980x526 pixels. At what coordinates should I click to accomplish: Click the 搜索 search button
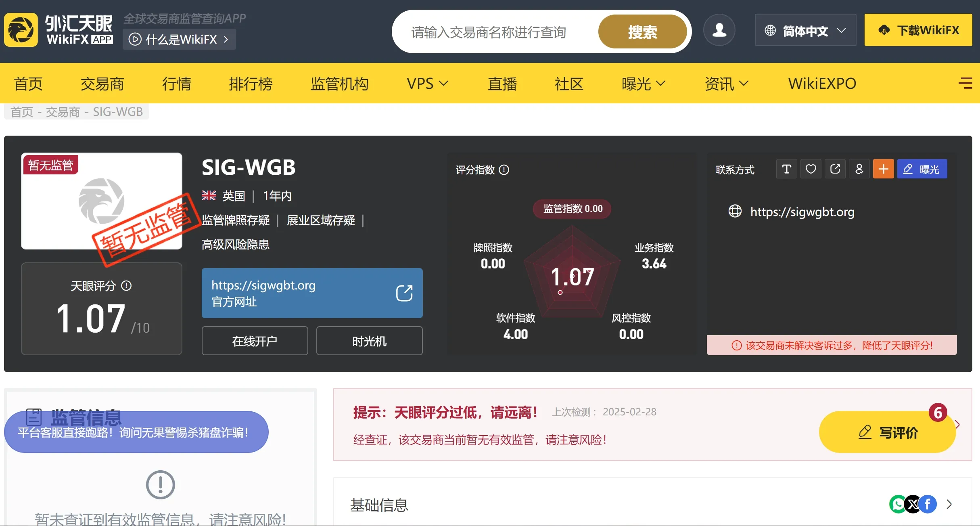pyautogui.click(x=642, y=32)
